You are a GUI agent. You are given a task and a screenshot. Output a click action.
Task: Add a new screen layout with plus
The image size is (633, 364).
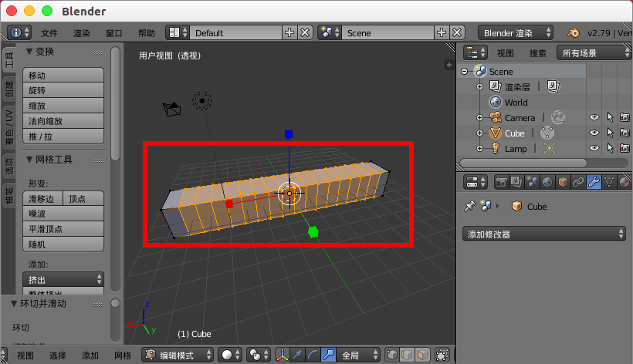[289, 32]
